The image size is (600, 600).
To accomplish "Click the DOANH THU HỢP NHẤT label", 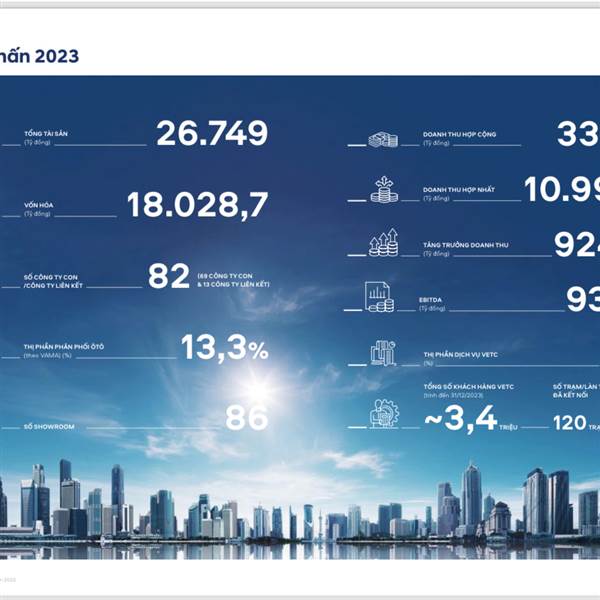I will 459,190.
